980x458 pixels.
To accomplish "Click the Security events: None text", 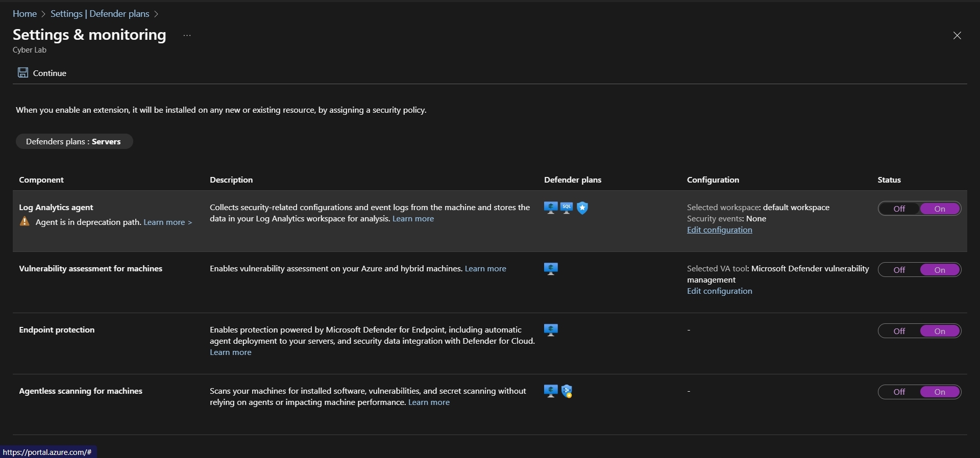I will pyautogui.click(x=727, y=218).
